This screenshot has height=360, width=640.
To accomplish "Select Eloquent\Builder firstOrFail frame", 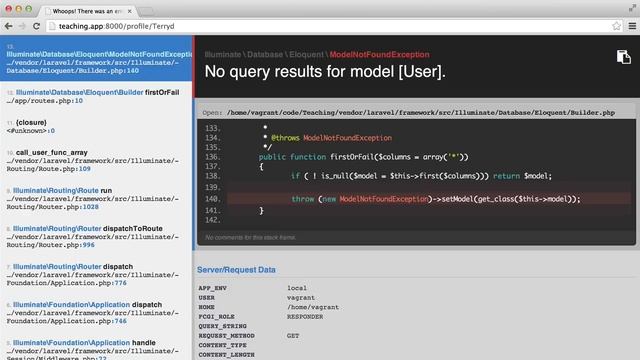I will pyautogui.click(x=96, y=97).
